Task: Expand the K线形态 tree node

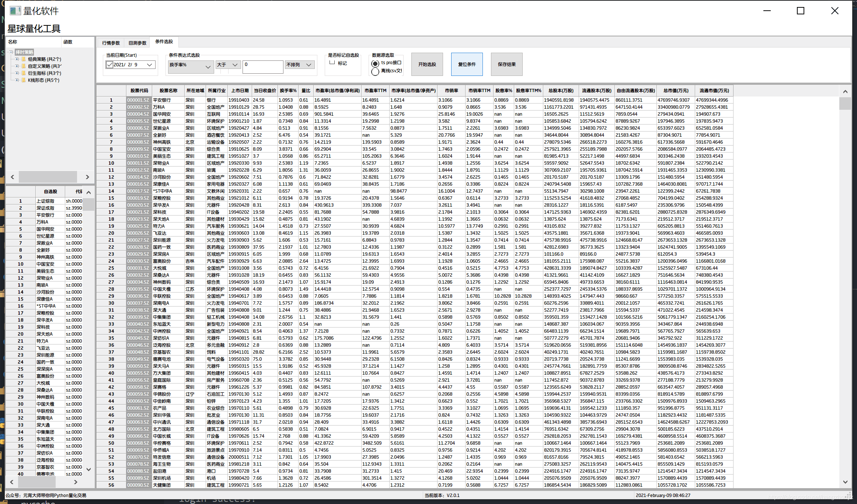Action: (17, 80)
